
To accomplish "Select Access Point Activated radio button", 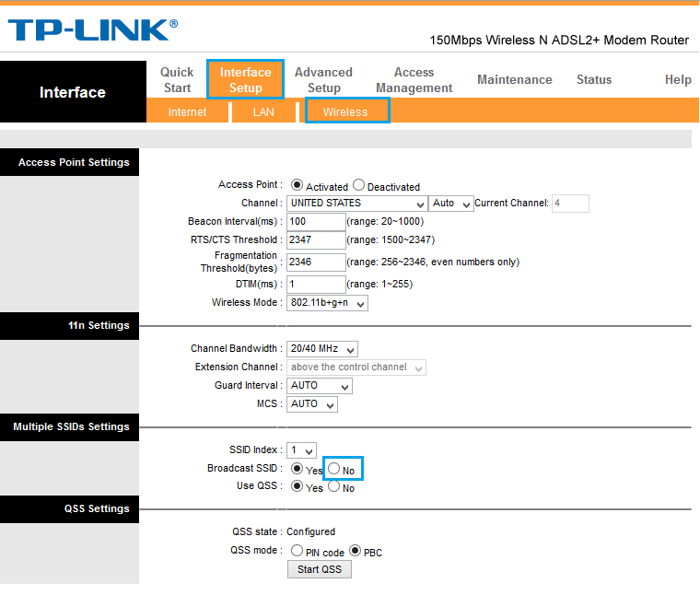I will [x=297, y=185].
